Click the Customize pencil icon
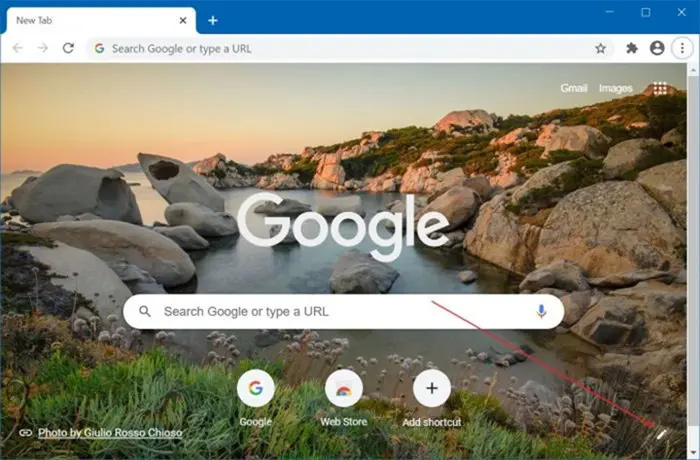700x460 pixels. [x=661, y=433]
